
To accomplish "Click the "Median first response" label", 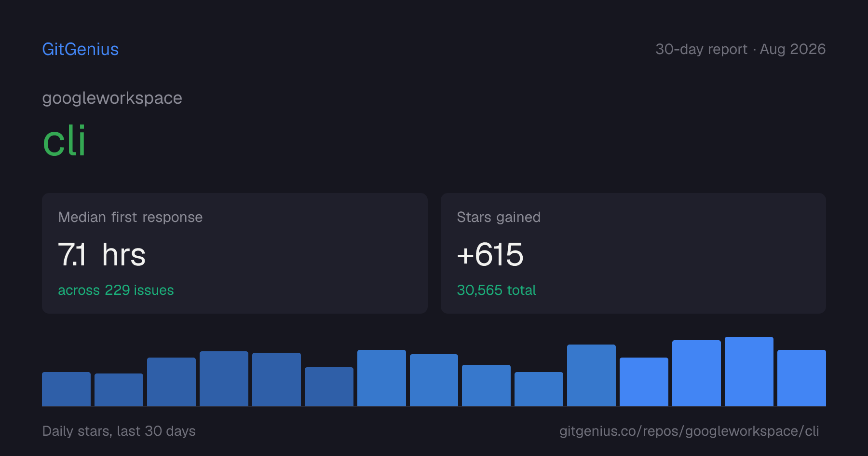I will tap(130, 217).
